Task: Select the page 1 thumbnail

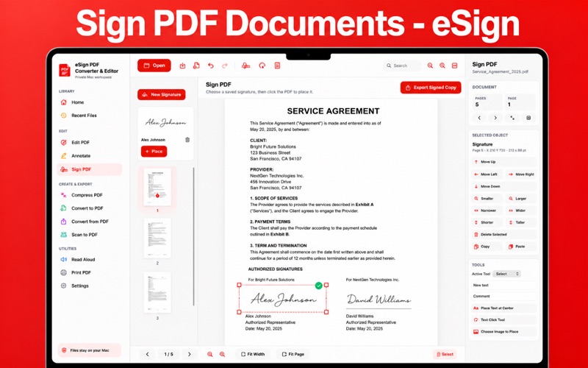Action: click(x=157, y=187)
